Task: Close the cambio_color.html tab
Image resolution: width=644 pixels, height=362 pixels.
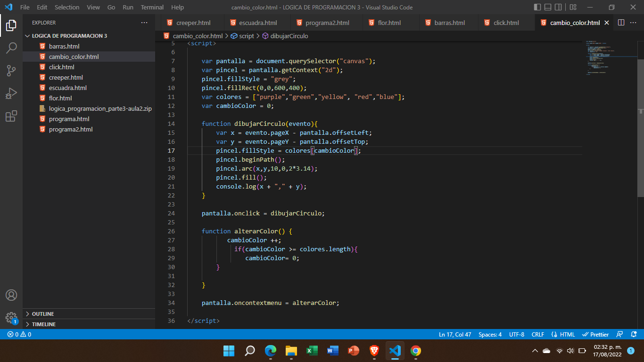Action: tap(607, 23)
